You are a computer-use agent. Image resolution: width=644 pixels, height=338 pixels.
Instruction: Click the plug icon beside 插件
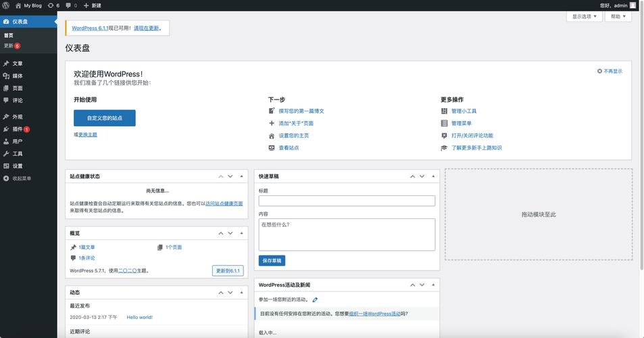pos(6,129)
